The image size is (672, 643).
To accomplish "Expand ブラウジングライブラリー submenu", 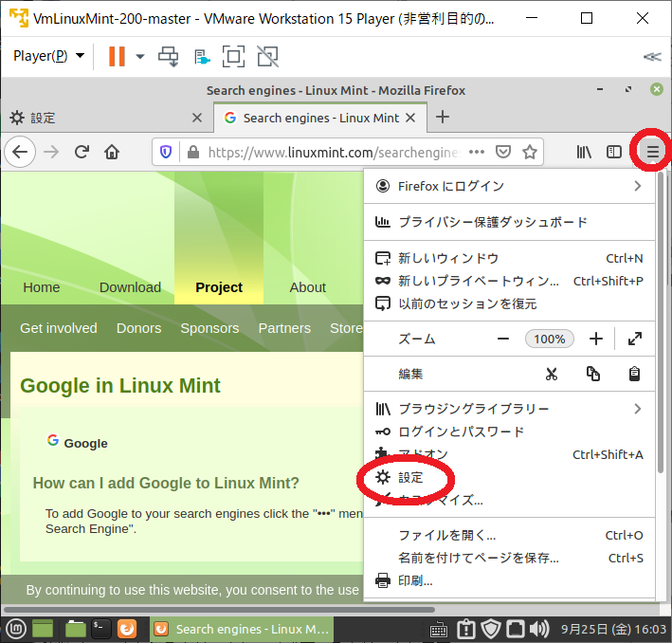I will pyautogui.click(x=509, y=409).
